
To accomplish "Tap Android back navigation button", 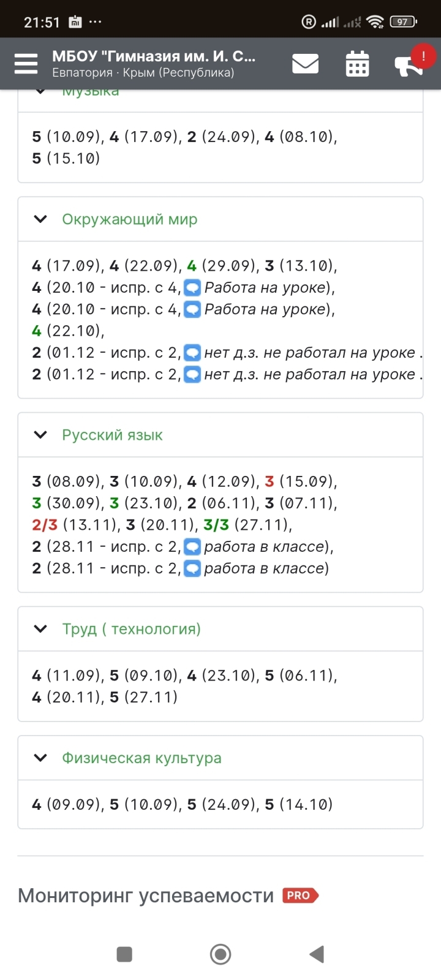I will (x=317, y=954).
